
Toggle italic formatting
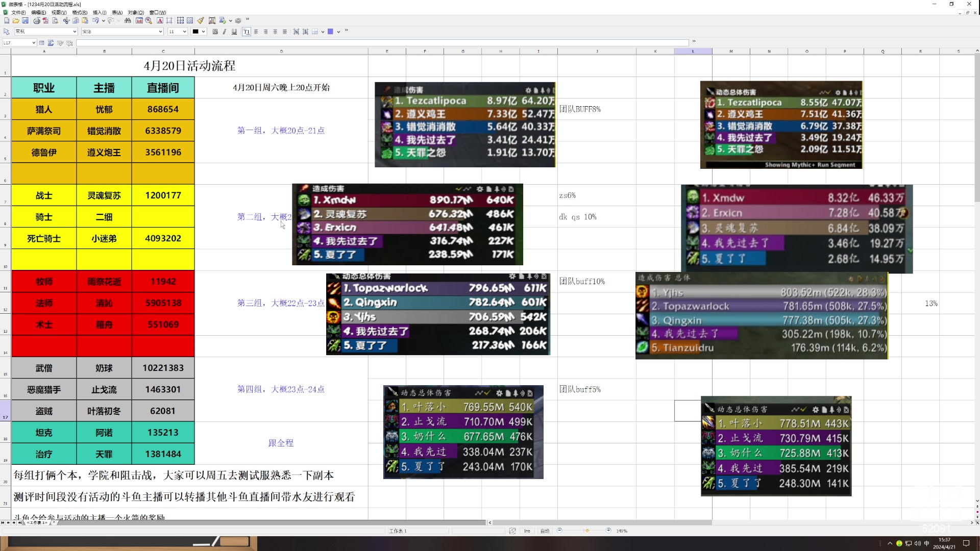(225, 31)
